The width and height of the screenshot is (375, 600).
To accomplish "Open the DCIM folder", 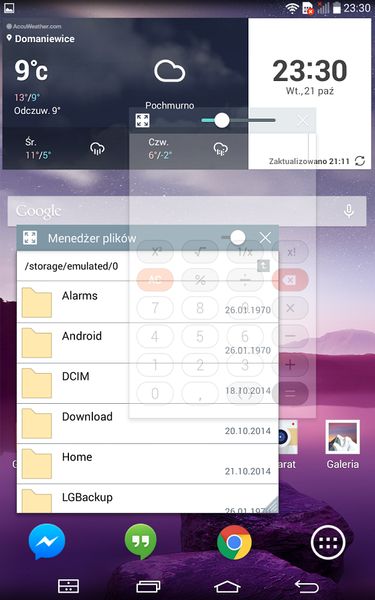I will [x=148, y=383].
